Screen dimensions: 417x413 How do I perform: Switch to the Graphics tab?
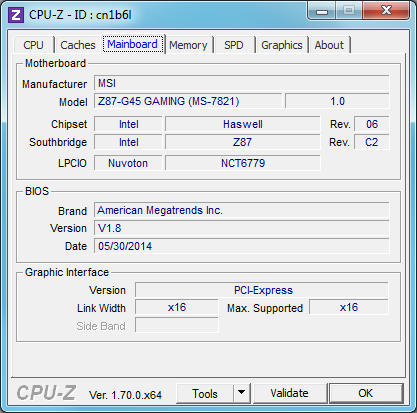282,45
